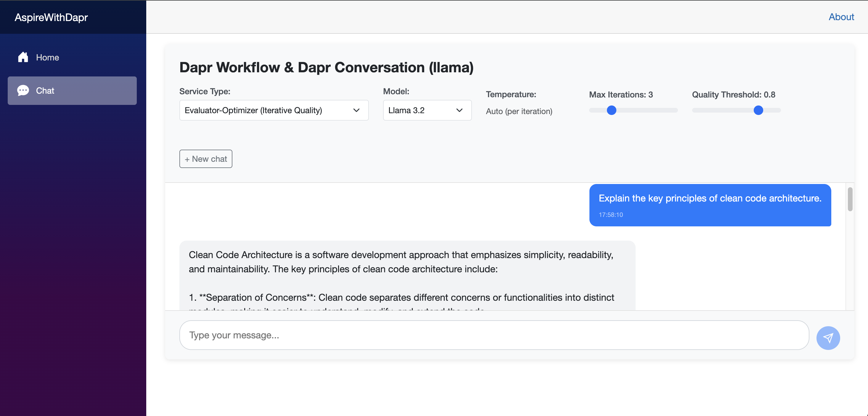Open the Service Type dropdown

[x=274, y=110]
